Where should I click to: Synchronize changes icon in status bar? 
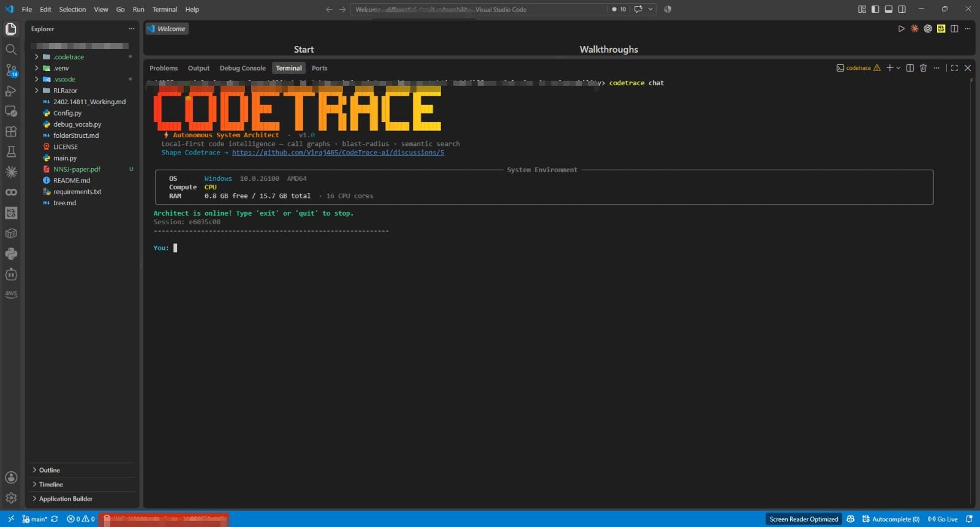click(55, 519)
